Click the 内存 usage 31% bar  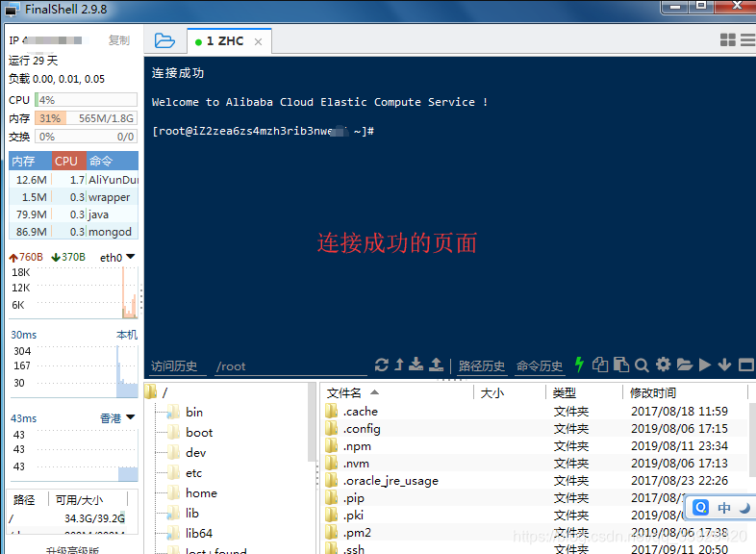[86, 118]
